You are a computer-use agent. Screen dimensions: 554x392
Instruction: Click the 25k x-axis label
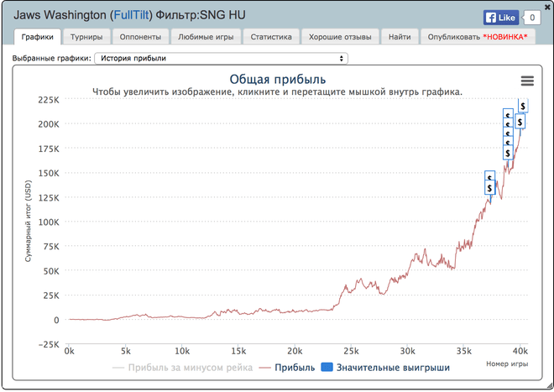coord(351,351)
